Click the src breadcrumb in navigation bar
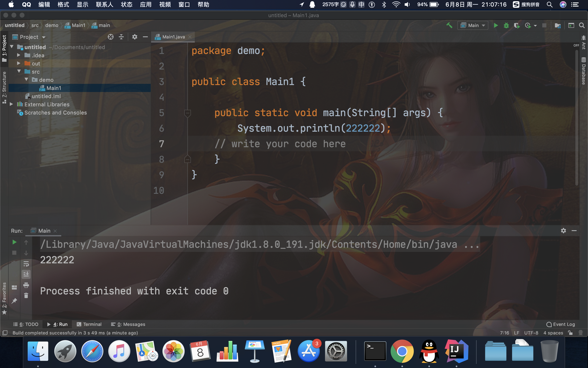 pyautogui.click(x=35, y=25)
